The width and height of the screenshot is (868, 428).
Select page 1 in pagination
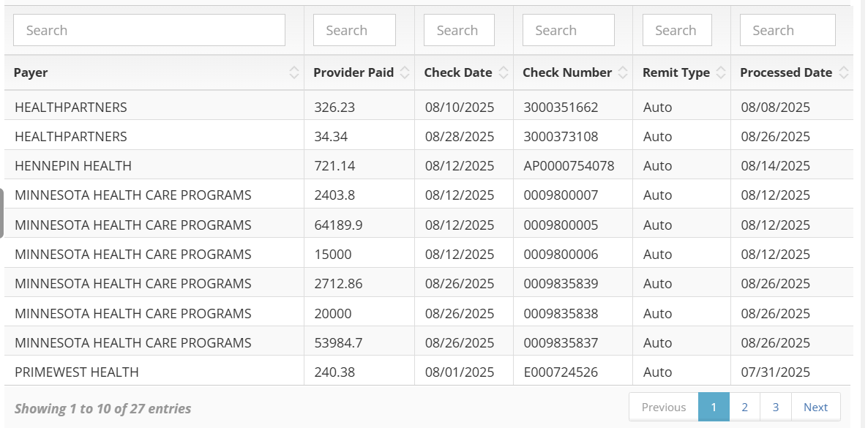pos(714,407)
